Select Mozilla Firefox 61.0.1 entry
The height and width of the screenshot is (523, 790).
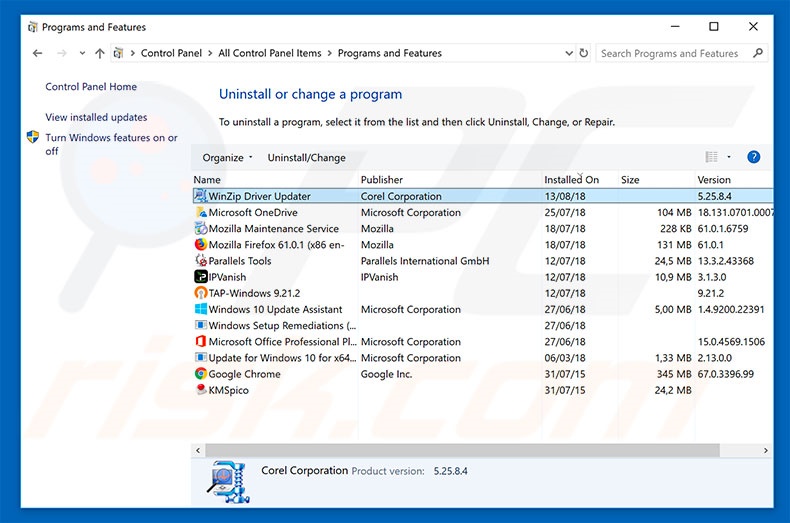(277, 244)
